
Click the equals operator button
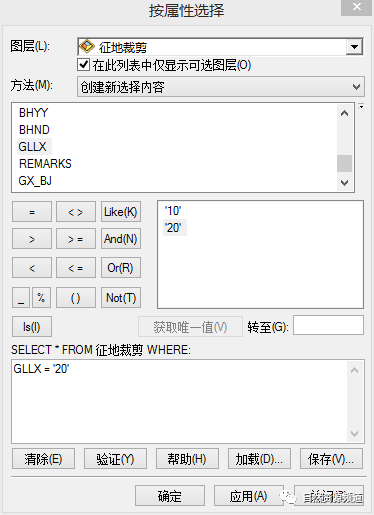pyautogui.click(x=32, y=212)
